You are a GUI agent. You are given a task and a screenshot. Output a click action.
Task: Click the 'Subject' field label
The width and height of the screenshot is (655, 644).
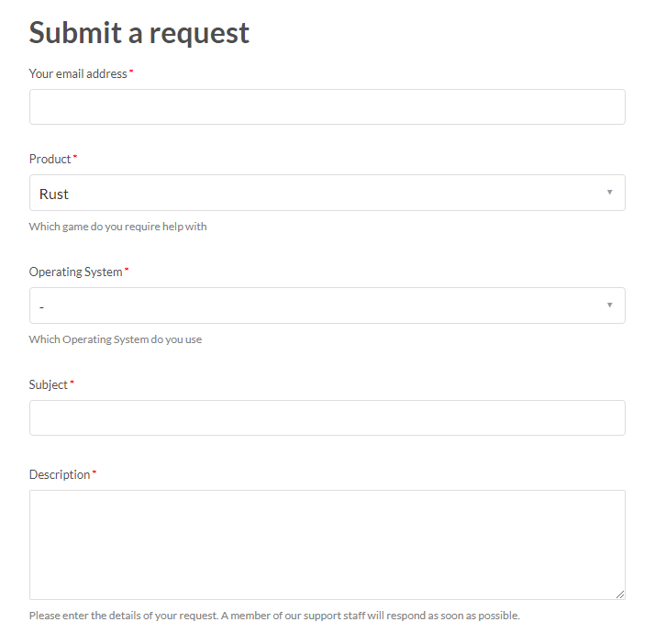[48, 384]
